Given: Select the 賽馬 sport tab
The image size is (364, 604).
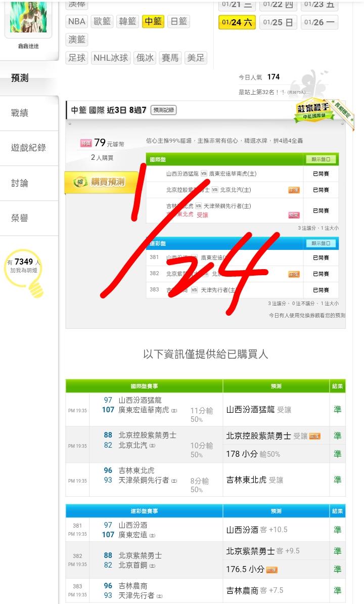Looking at the screenshot, I should 170,58.
